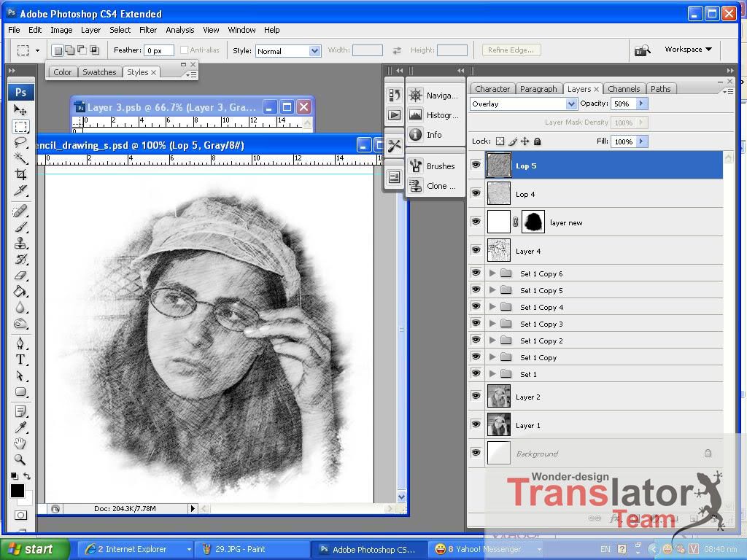
Task: Hide the Lop 4 layer
Action: (x=476, y=193)
